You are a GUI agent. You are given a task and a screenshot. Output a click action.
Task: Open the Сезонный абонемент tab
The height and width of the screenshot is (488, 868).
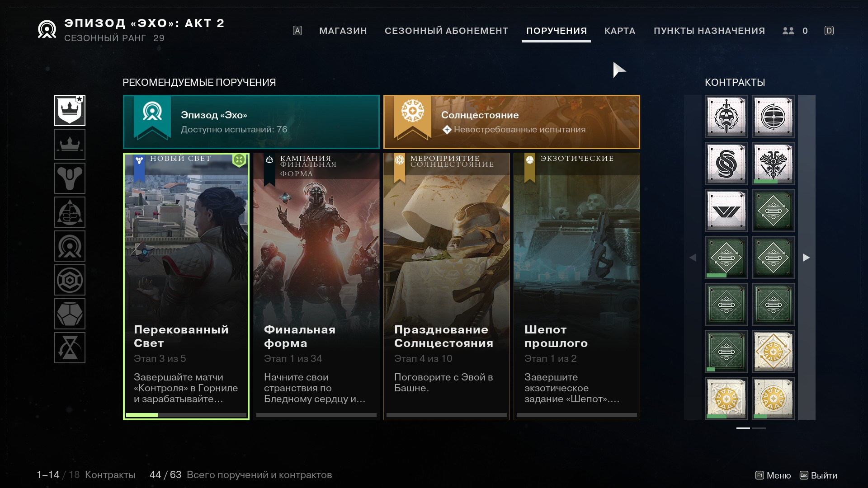point(446,31)
